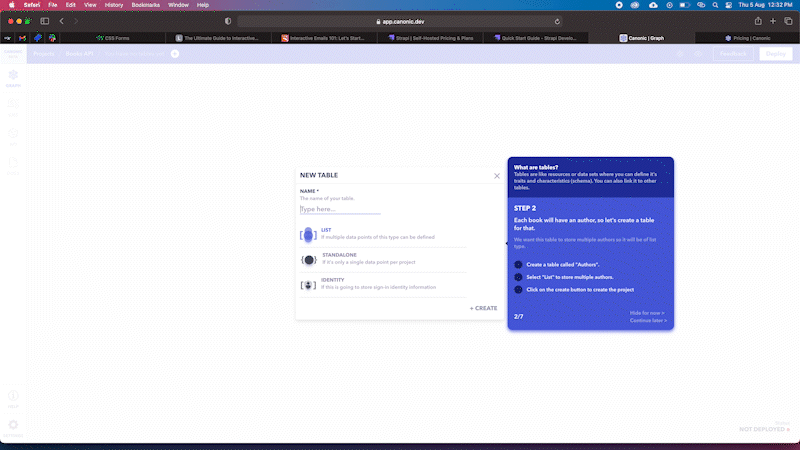Open the blue pinned tab beside Gmail

(x=37, y=38)
